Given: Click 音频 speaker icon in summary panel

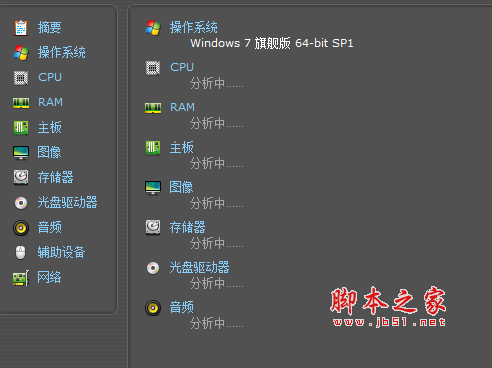Looking at the screenshot, I should coord(153,308).
